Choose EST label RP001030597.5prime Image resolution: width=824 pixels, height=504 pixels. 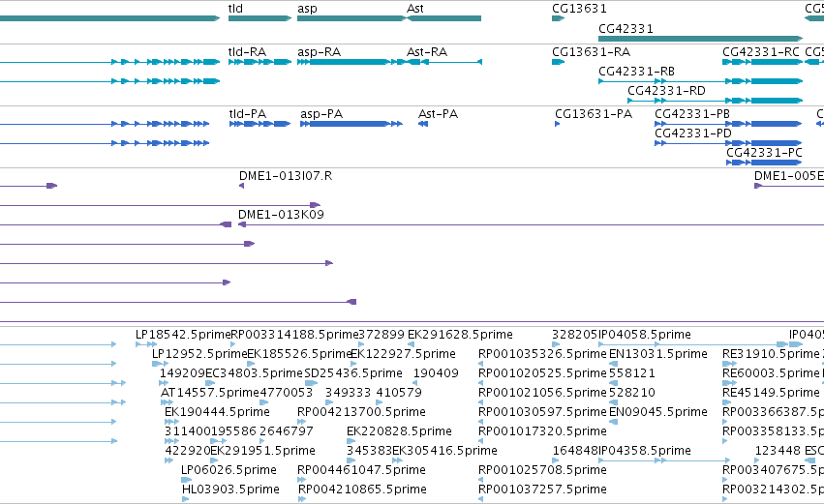[x=542, y=413]
